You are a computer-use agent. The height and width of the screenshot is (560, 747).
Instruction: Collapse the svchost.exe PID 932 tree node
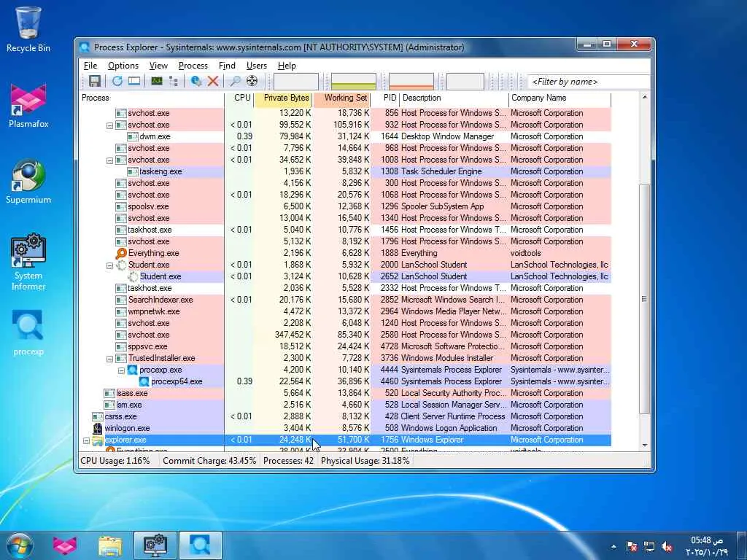click(109, 125)
